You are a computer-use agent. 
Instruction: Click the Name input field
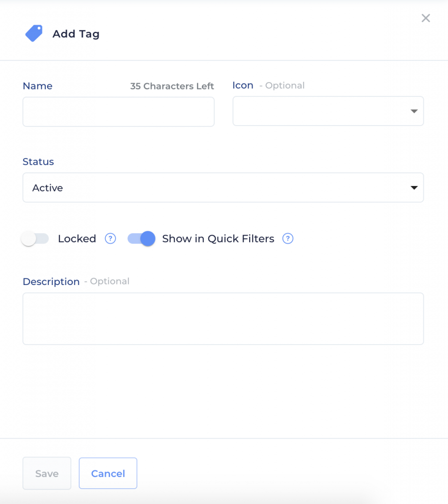(119, 112)
